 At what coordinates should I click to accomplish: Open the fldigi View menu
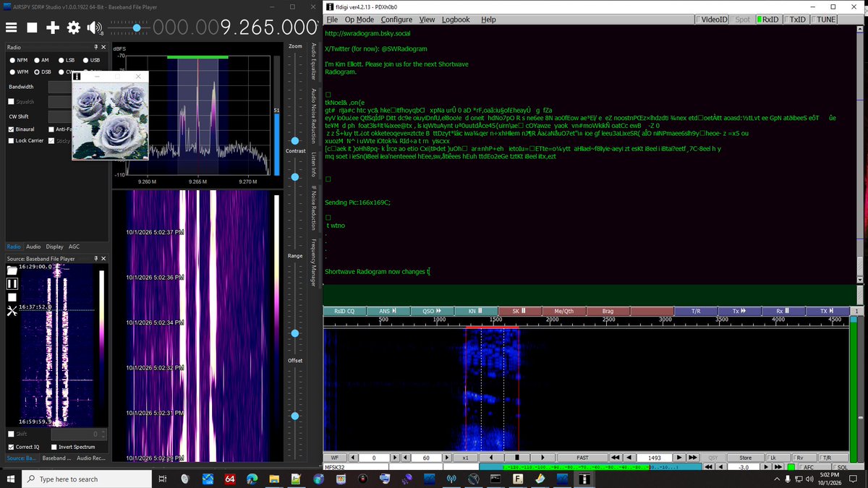pos(427,20)
